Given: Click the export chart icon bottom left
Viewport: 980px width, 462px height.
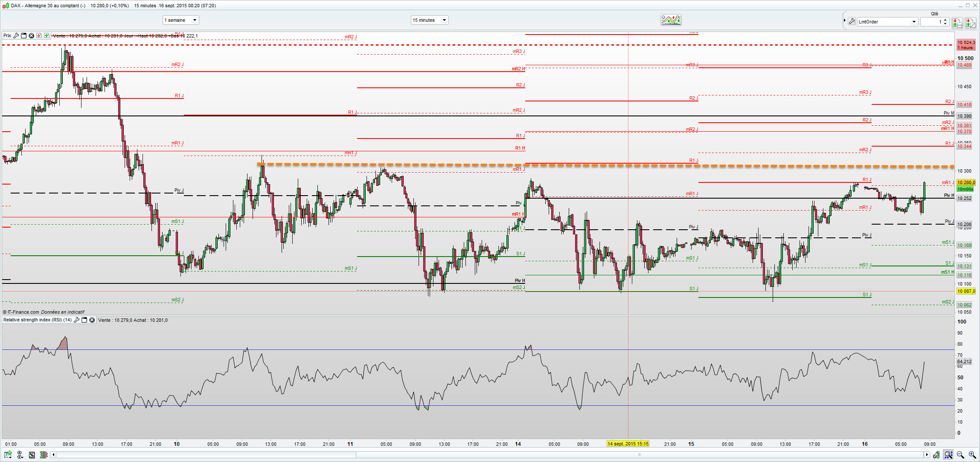Looking at the screenshot, I should click(x=8, y=455).
